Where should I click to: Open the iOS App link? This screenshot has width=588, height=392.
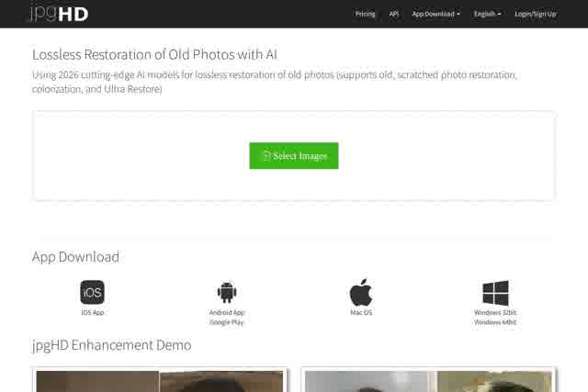tap(92, 312)
